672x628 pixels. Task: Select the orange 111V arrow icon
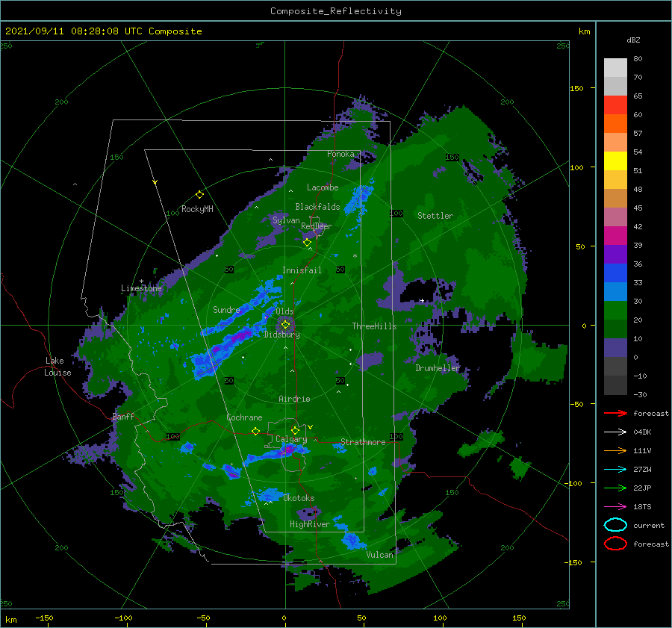[615, 450]
